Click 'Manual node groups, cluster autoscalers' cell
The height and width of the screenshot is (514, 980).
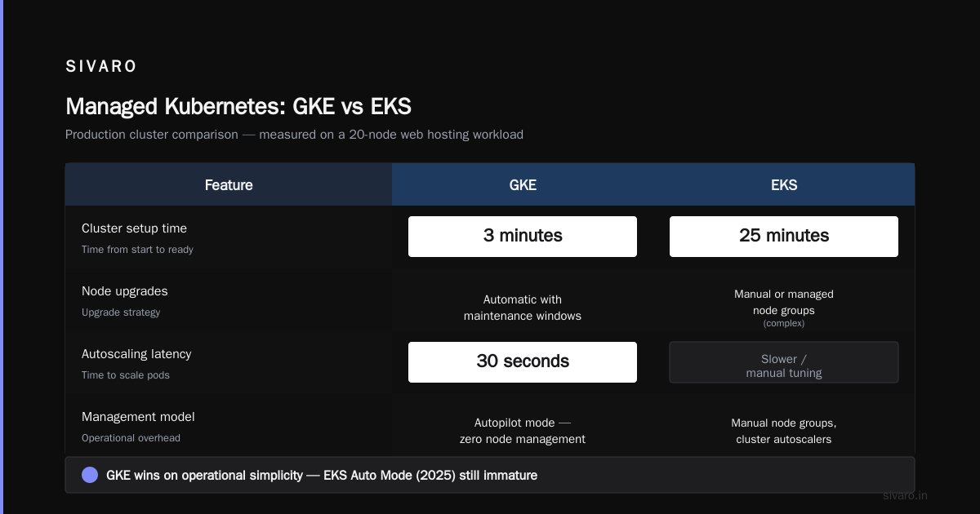(x=784, y=431)
